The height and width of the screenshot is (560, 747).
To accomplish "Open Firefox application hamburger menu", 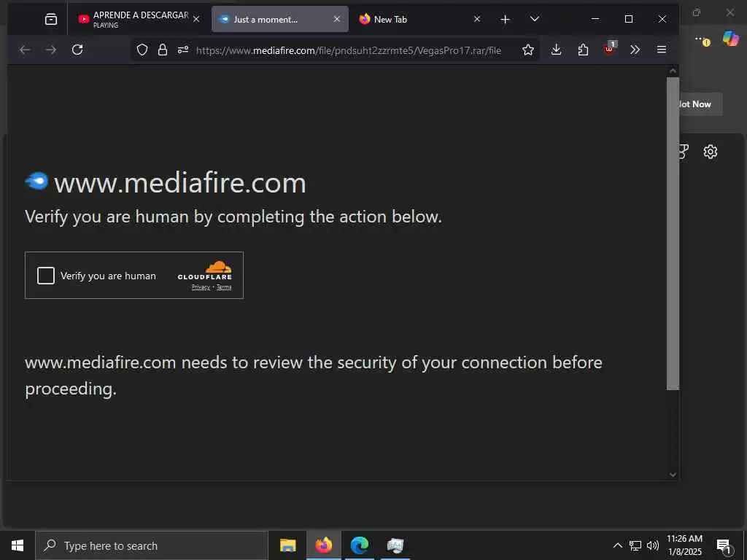I will (x=661, y=50).
